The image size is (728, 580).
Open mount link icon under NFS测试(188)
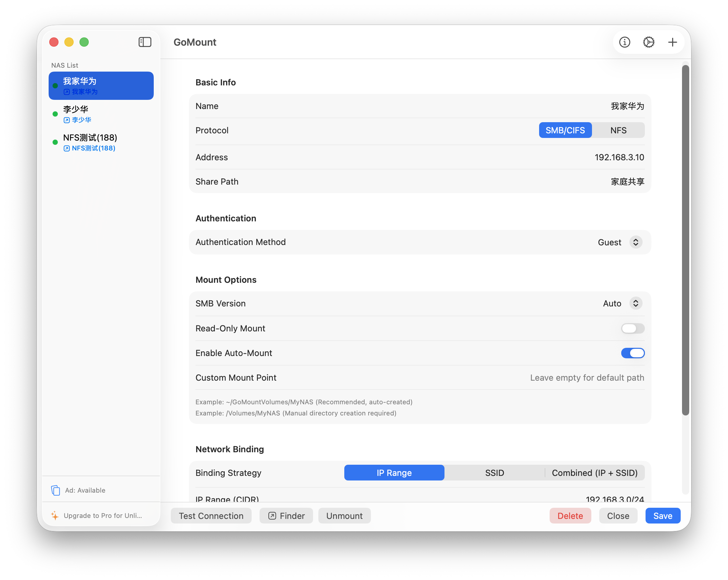66,148
